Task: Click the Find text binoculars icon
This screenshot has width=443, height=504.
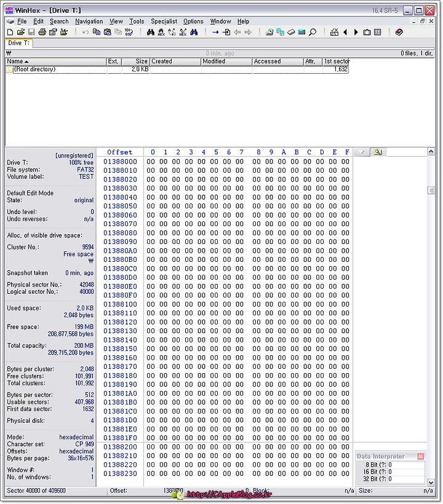Action: point(151,32)
